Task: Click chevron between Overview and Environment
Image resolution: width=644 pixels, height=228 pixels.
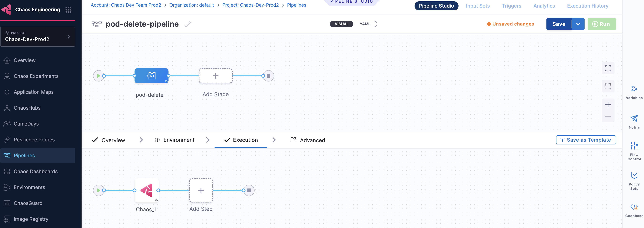Action: (141, 140)
